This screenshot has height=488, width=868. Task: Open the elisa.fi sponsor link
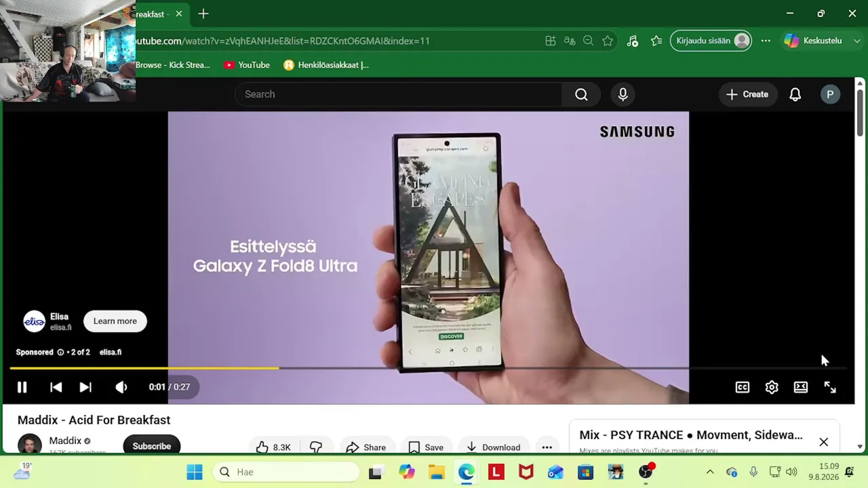coord(111,352)
